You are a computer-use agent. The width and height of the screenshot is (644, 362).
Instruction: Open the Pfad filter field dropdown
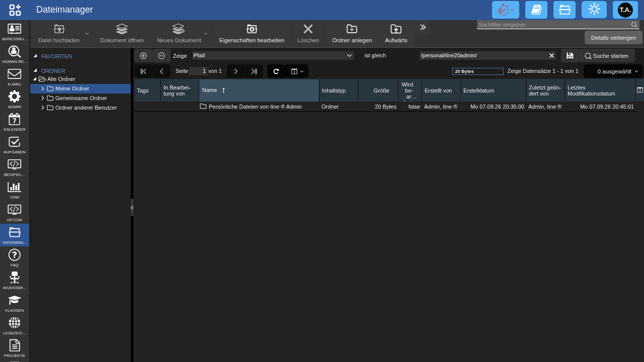click(350, 55)
